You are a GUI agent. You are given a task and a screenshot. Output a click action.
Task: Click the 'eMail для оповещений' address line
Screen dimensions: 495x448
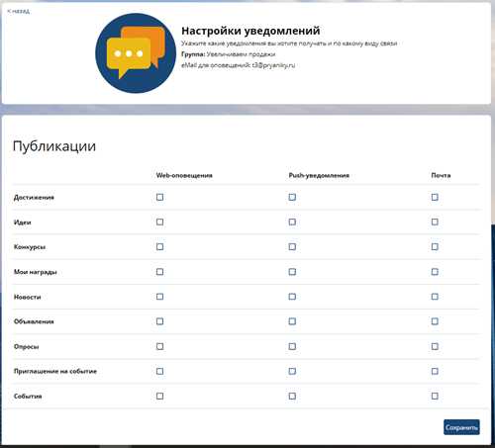click(x=238, y=65)
